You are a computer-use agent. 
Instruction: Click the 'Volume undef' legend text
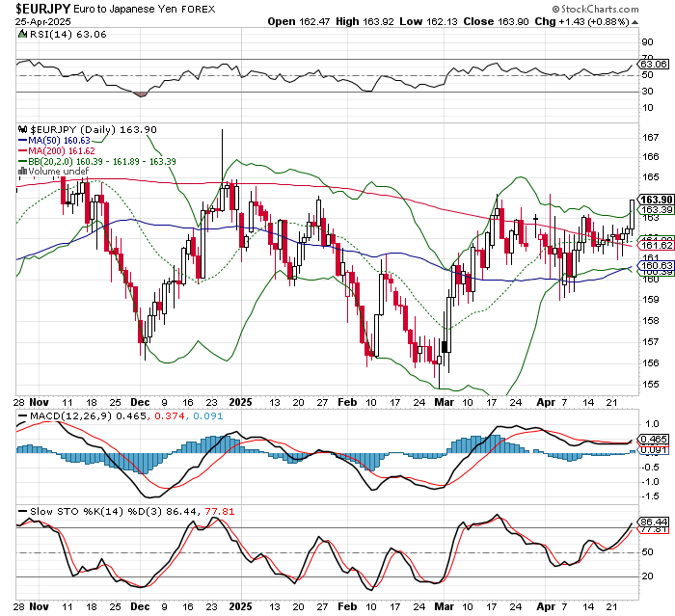(58, 172)
